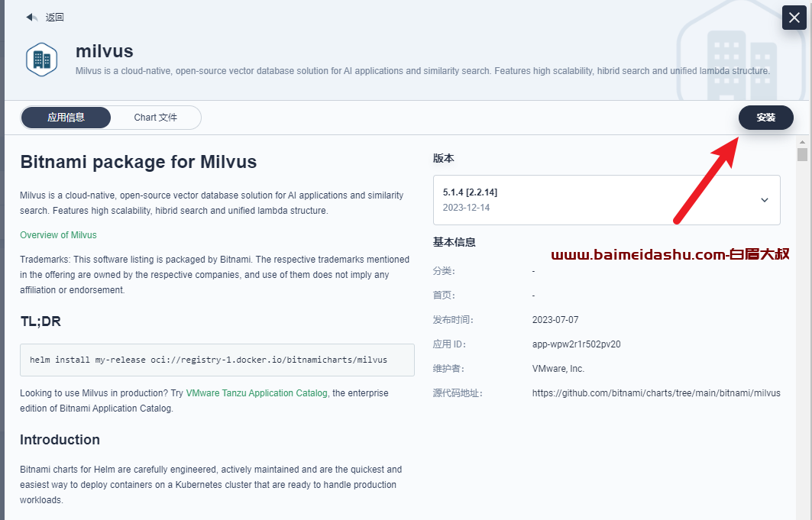Switch to the 应用信息 tab
812x520 pixels.
tap(66, 118)
